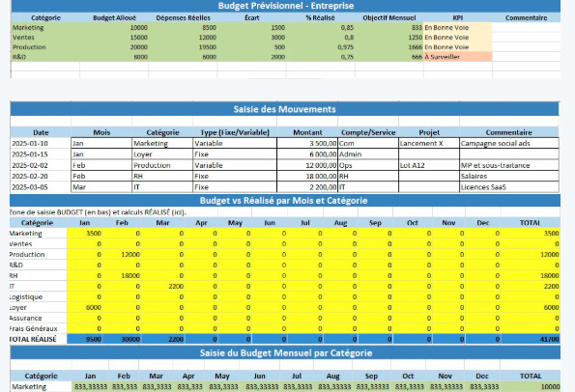
Task: Click the 'TOTAL RÉALISÉ' row label
Action: point(38,339)
